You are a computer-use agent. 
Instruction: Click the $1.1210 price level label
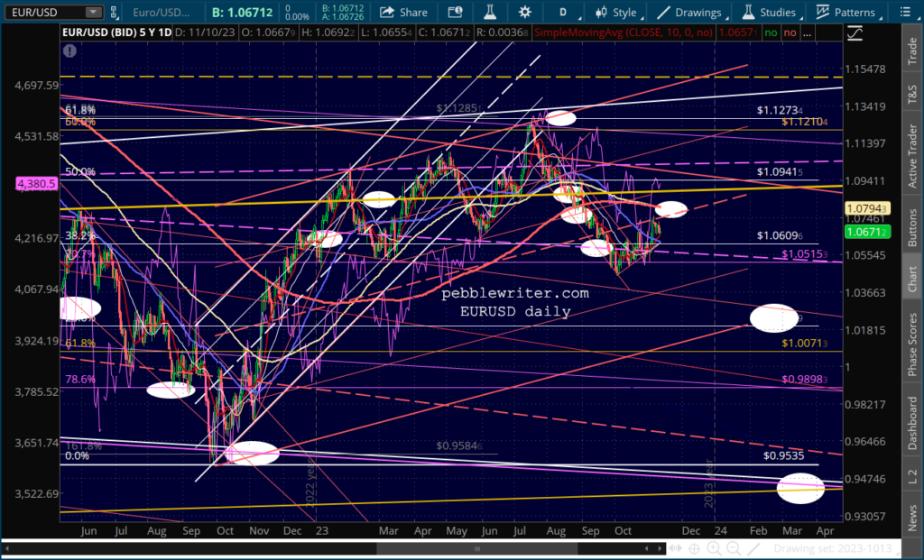click(x=804, y=122)
